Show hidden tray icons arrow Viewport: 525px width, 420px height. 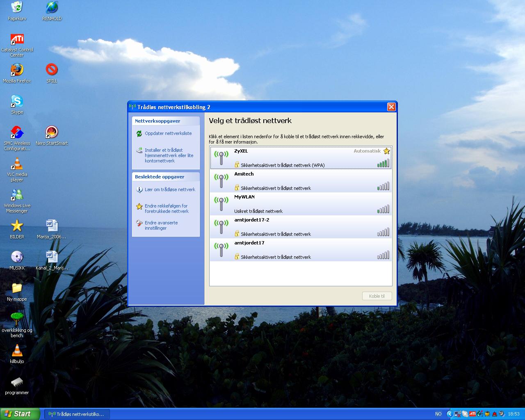click(x=450, y=414)
